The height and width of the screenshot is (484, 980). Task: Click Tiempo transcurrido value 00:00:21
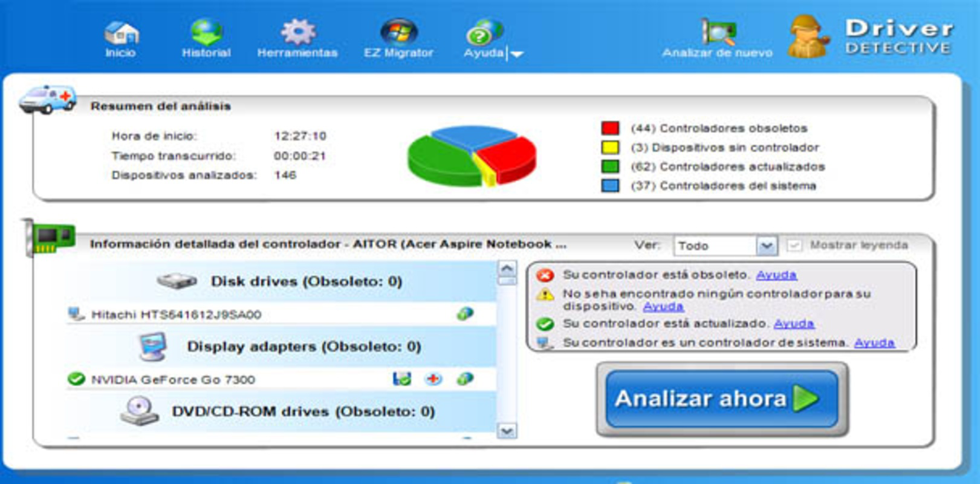point(300,155)
